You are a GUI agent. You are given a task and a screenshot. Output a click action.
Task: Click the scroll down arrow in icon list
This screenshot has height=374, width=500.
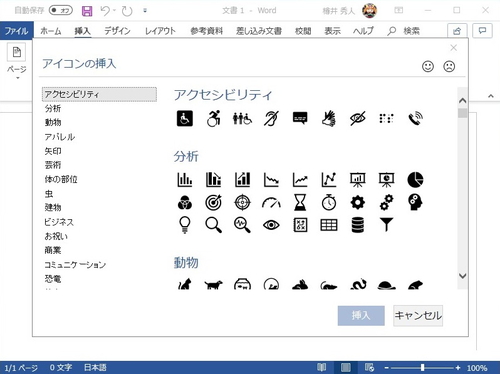[462, 276]
